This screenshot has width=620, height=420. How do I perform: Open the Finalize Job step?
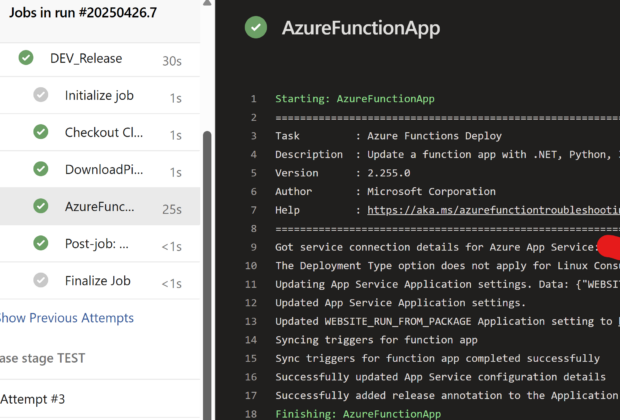tap(100, 281)
